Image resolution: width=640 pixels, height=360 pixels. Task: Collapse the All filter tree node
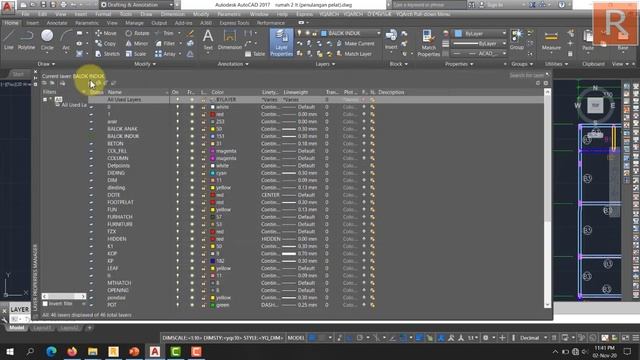pos(45,100)
